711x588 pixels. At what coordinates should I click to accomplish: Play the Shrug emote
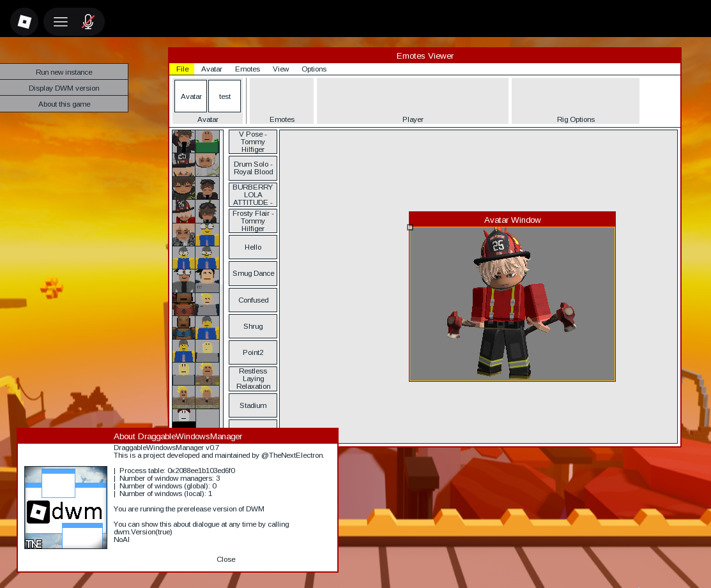click(x=253, y=327)
